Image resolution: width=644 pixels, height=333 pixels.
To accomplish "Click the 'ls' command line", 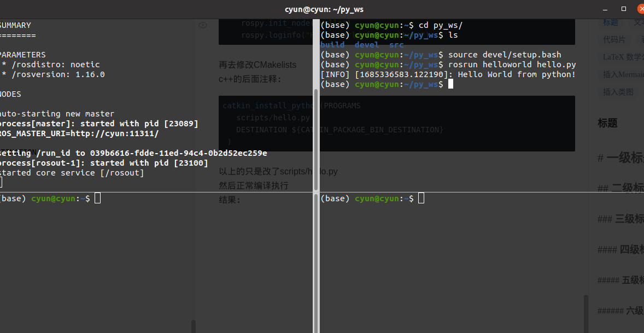I will pos(389,35).
